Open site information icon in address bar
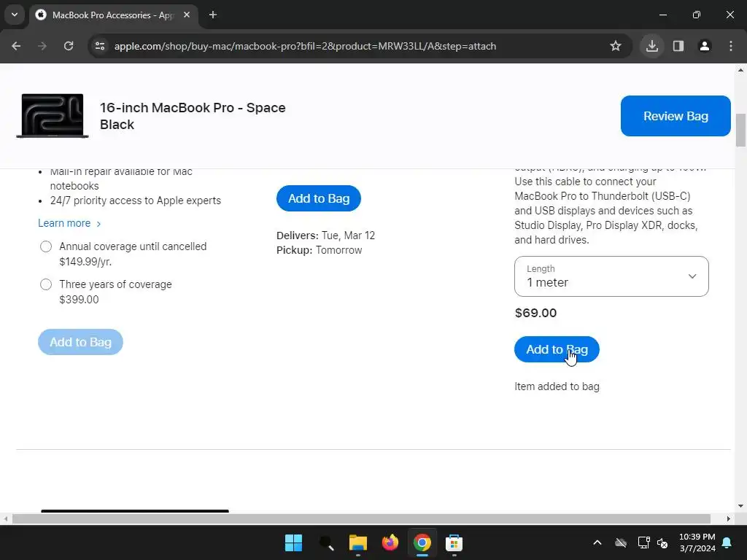This screenshot has width=747, height=560. point(100,46)
